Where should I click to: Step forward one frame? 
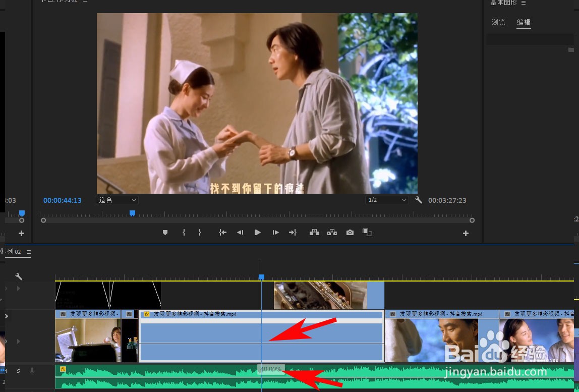pyautogui.click(x=275, y=233)
